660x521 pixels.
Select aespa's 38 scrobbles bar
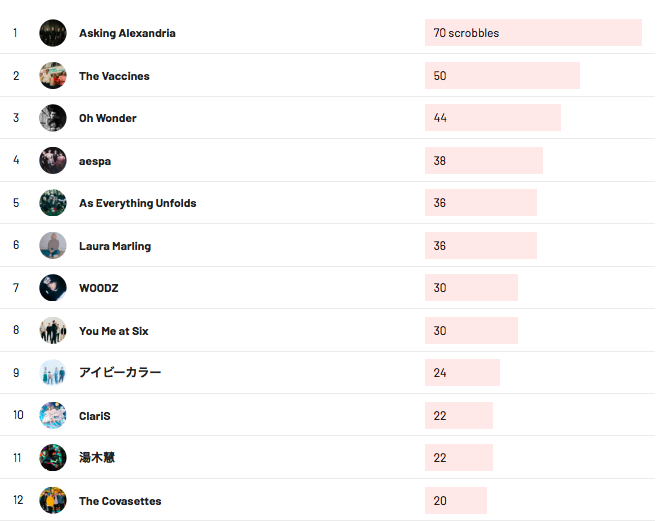[484, 160]
